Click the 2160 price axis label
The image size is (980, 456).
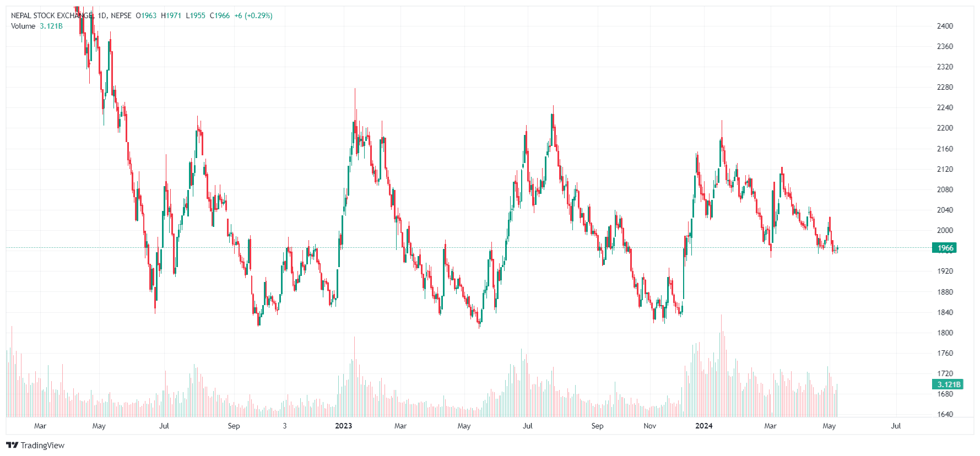[x=945, y=149]
